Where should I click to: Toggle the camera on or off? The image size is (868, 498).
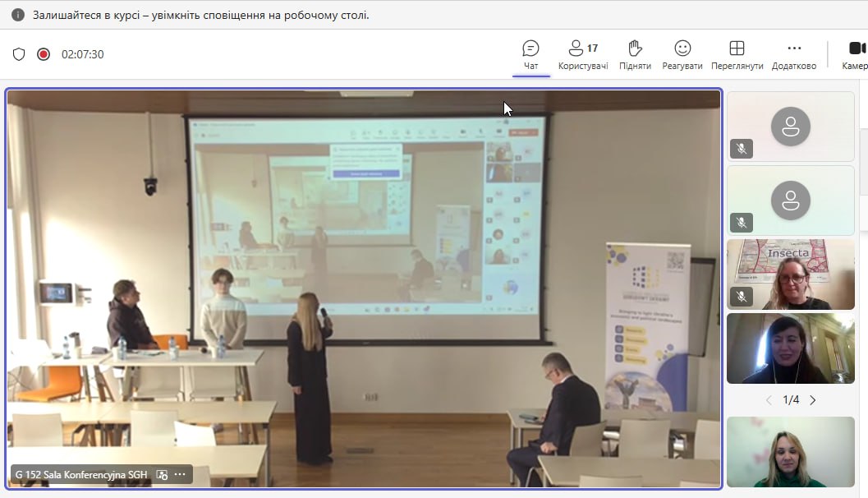[856, 55]
